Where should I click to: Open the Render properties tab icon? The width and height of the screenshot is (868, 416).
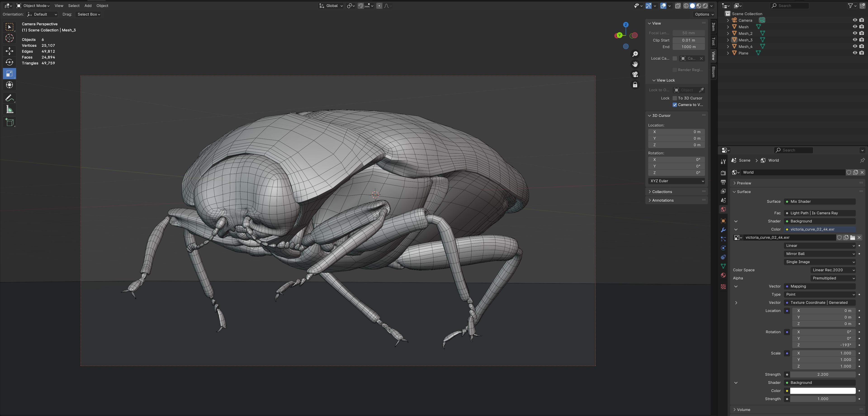(x=723, y=173)
